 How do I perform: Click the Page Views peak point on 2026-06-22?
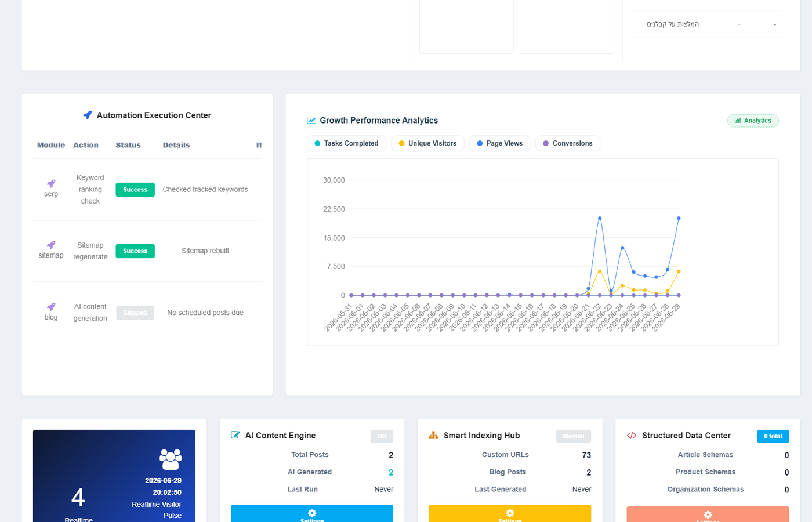pos(600,219)
